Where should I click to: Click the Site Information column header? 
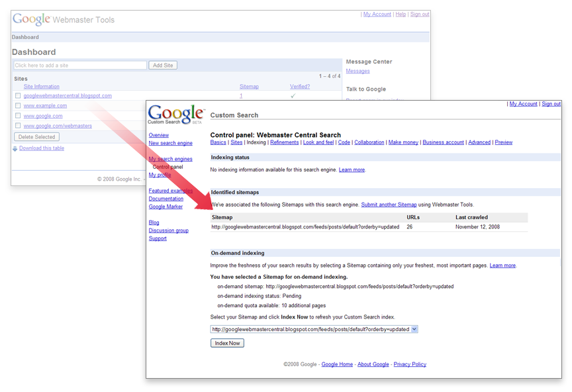[x=41, y=87]
